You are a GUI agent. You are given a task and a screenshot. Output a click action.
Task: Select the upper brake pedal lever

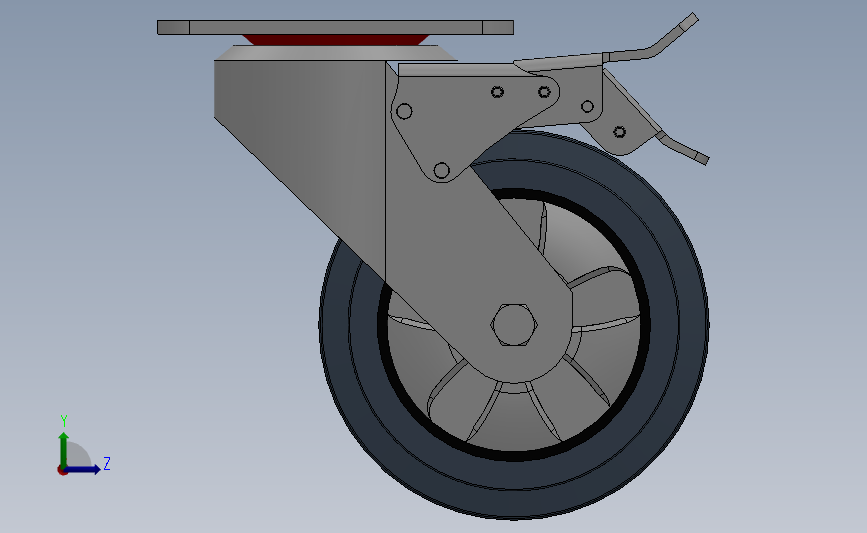coord(651,38)
